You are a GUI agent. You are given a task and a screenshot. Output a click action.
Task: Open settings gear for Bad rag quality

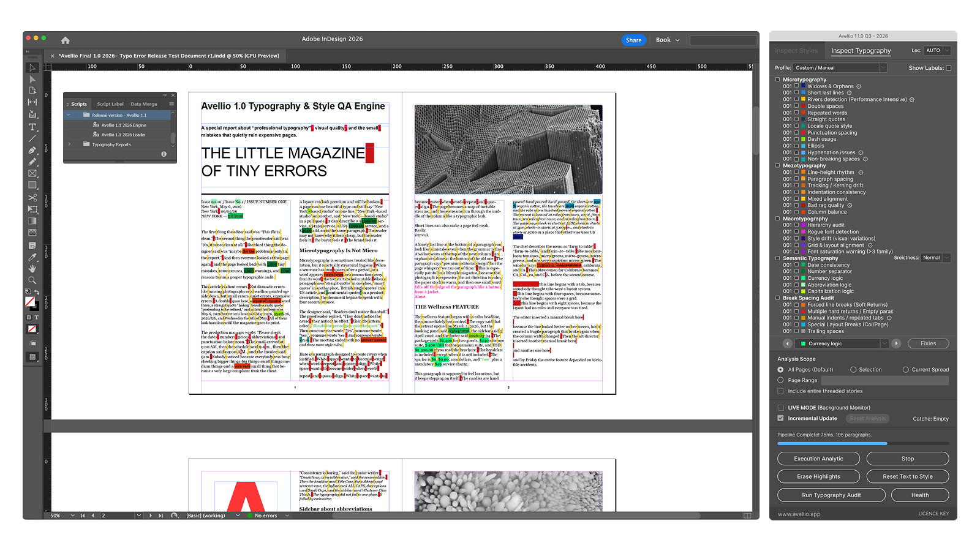point(850,205)
